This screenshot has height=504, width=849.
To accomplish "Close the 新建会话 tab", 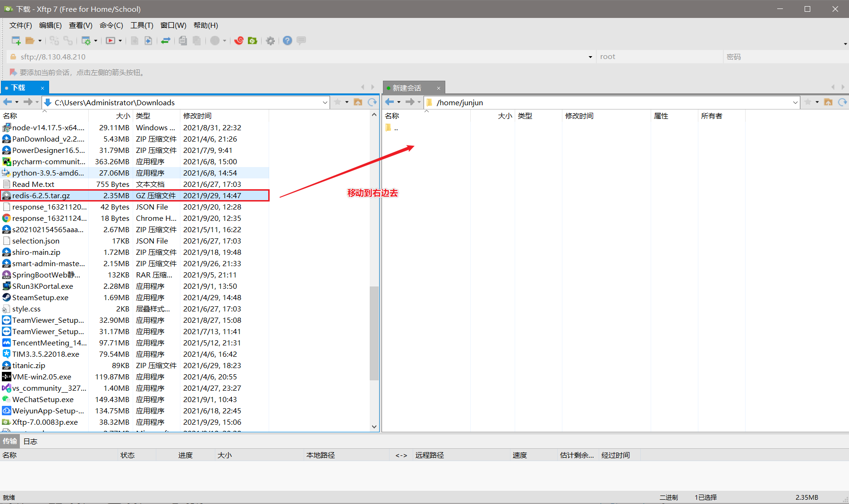I will (x=439, y=88).
